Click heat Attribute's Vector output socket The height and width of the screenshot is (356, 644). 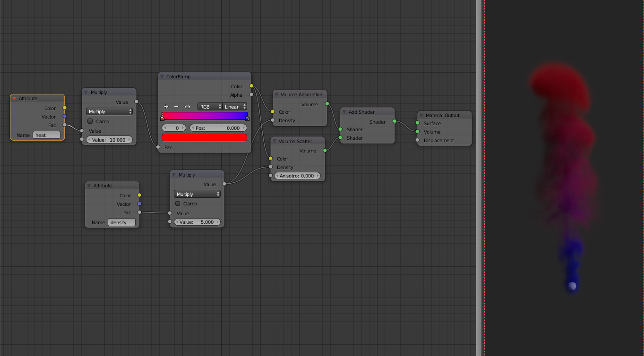click(x=65, y=116)
